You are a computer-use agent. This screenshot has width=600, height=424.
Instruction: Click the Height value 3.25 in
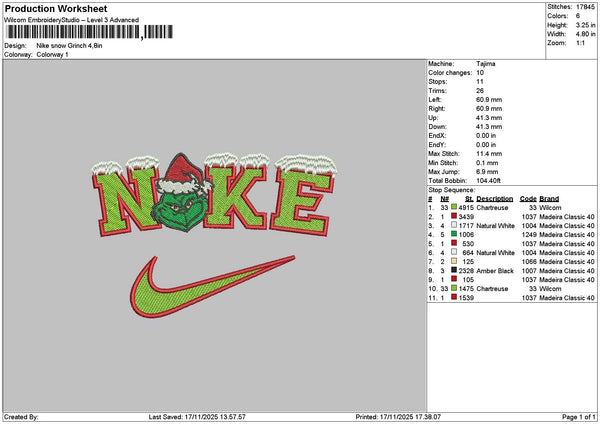coord(585,25)
